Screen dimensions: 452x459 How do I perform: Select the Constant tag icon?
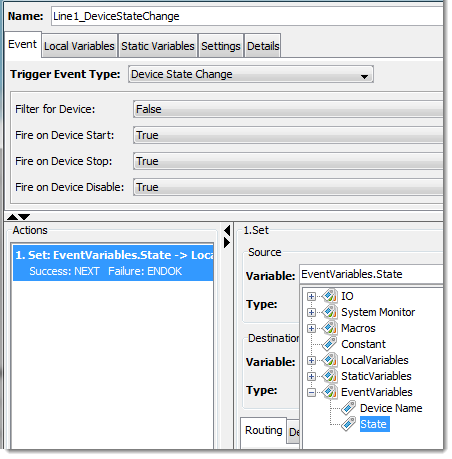point(330,344)
